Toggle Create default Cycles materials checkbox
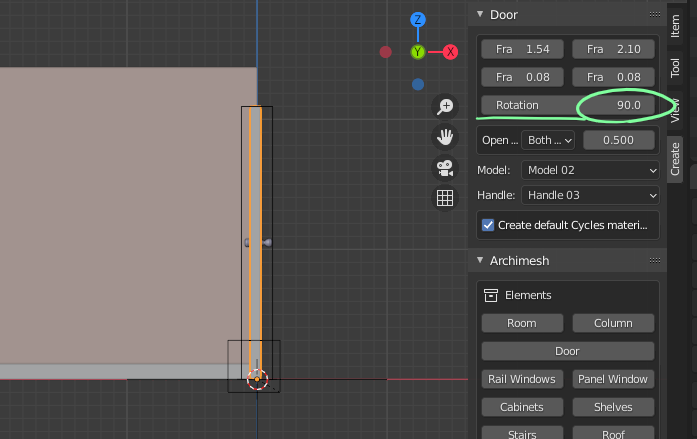This screenshot has width=697, height=439. point(488,225)
